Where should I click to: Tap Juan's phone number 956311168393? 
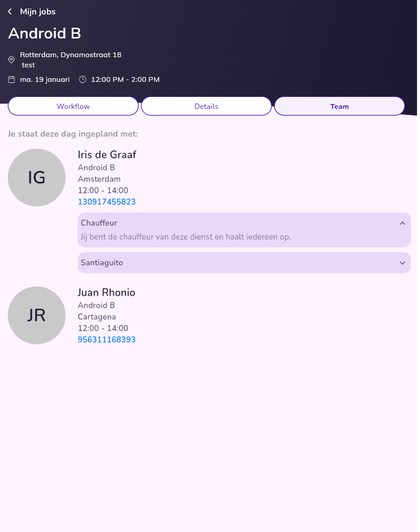[x=107, y=339]
